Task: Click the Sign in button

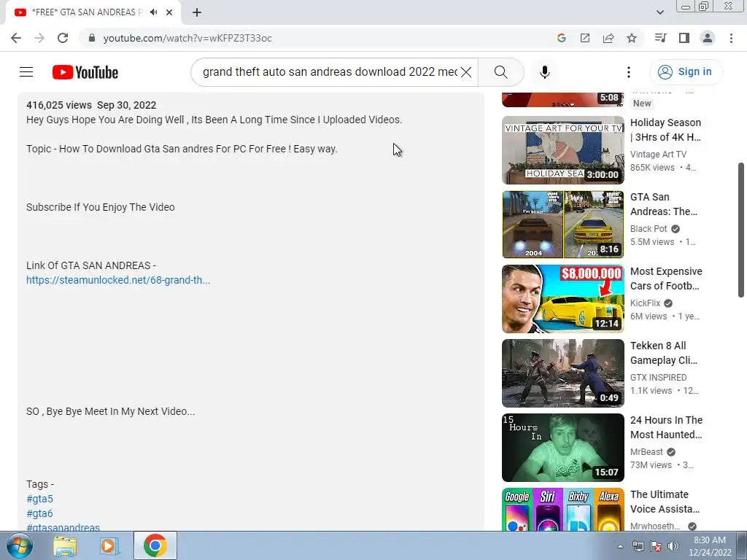Action: click(686, 72)
